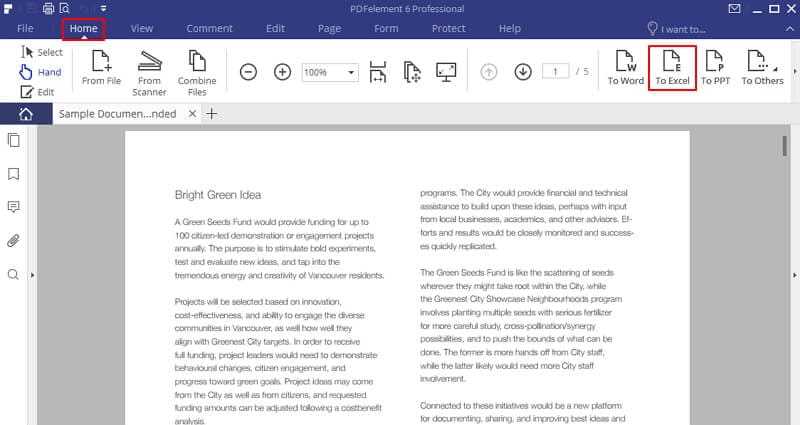Click the page number input field
Viewport: 800px width, 425px height.
pos(556,72)
